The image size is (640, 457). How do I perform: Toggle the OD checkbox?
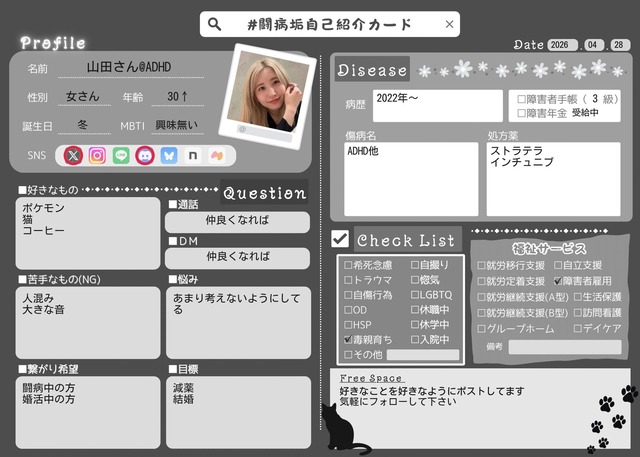pyautogui.click(x=348, y=310)
